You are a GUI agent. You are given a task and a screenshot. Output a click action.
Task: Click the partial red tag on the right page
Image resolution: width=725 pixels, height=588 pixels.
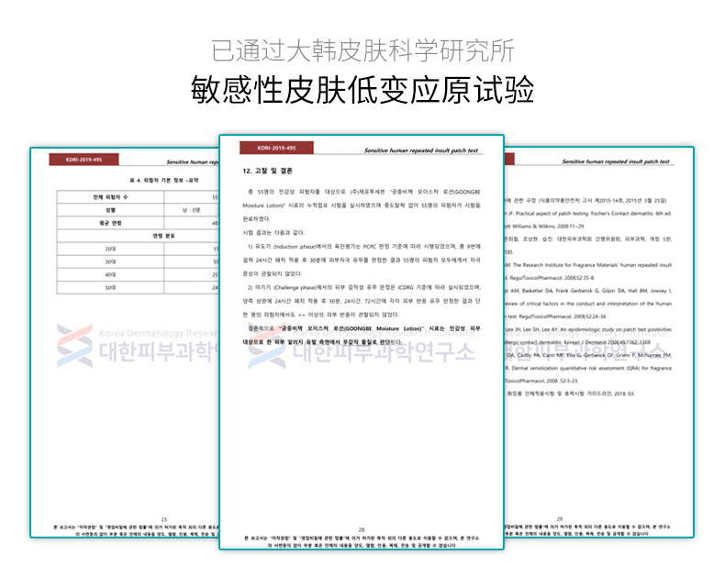(x=509, y=159)
